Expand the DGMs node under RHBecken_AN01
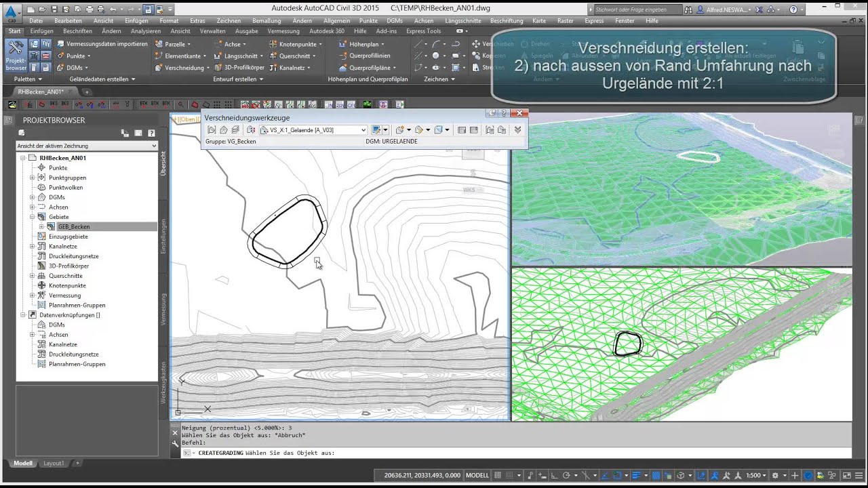 coord(32,197)
